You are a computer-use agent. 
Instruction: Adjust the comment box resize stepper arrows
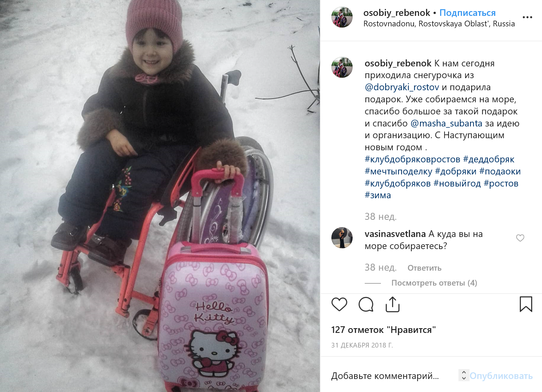coord(464,375)
